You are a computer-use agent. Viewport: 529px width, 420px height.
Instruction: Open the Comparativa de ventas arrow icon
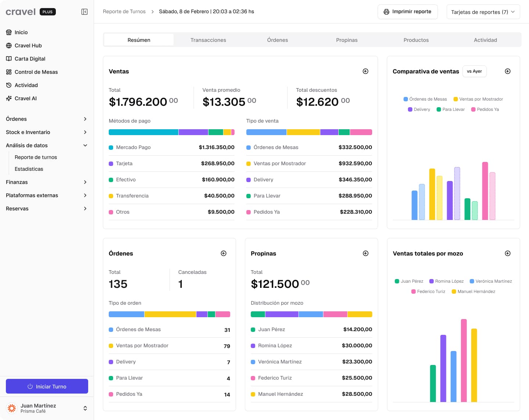point(508,71)
